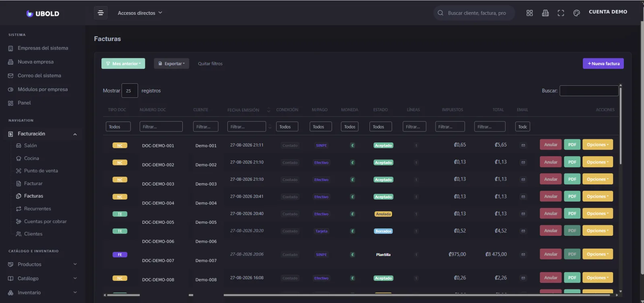Sort by the Fecha Emisión column arrows

point(268,110)
